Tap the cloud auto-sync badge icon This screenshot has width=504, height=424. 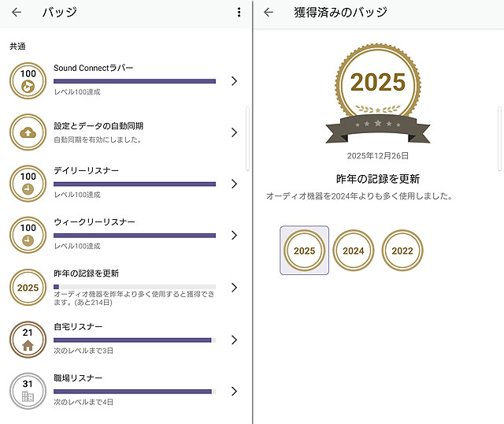click(28, 132)
